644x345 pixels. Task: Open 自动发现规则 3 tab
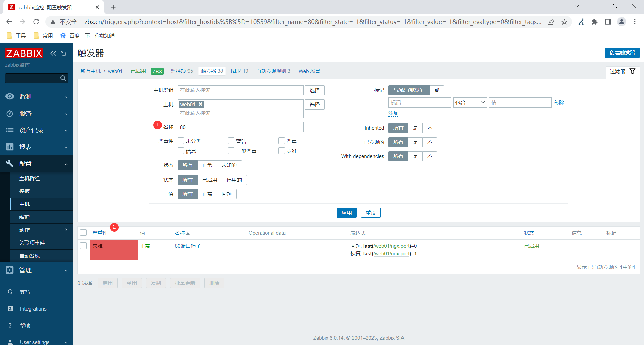[273, 71]
